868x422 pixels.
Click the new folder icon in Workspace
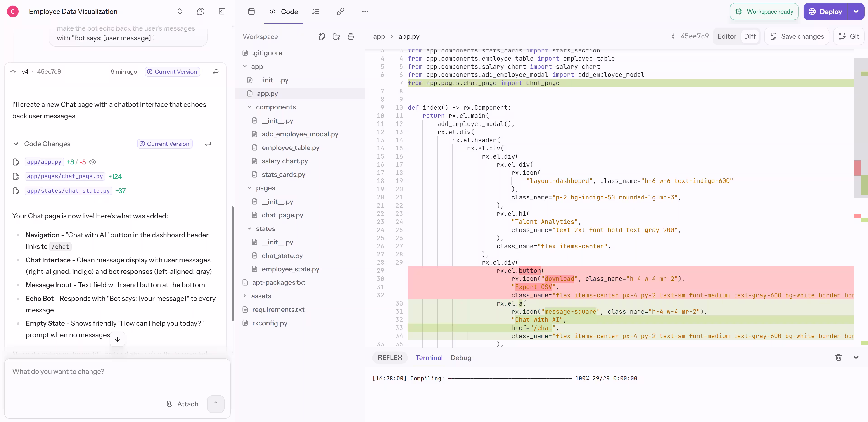(336, 37)
